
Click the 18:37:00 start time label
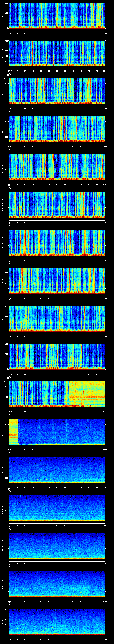click(9, 336)
